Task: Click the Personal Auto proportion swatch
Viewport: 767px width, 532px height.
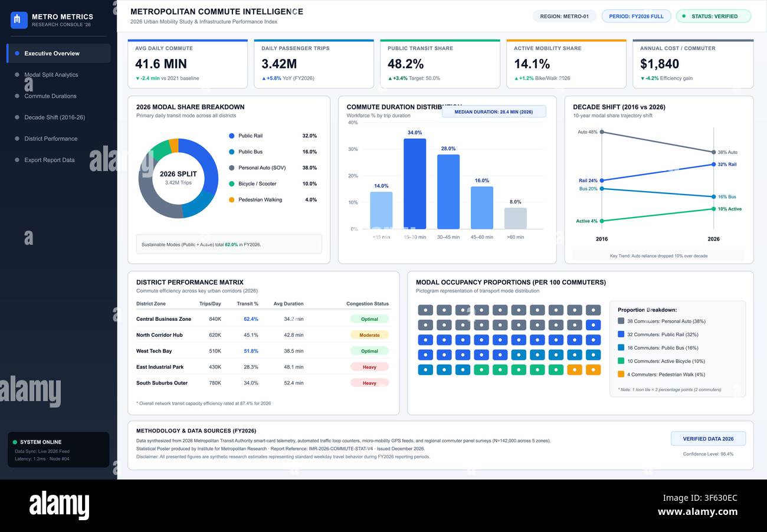Action: (621, 321)
